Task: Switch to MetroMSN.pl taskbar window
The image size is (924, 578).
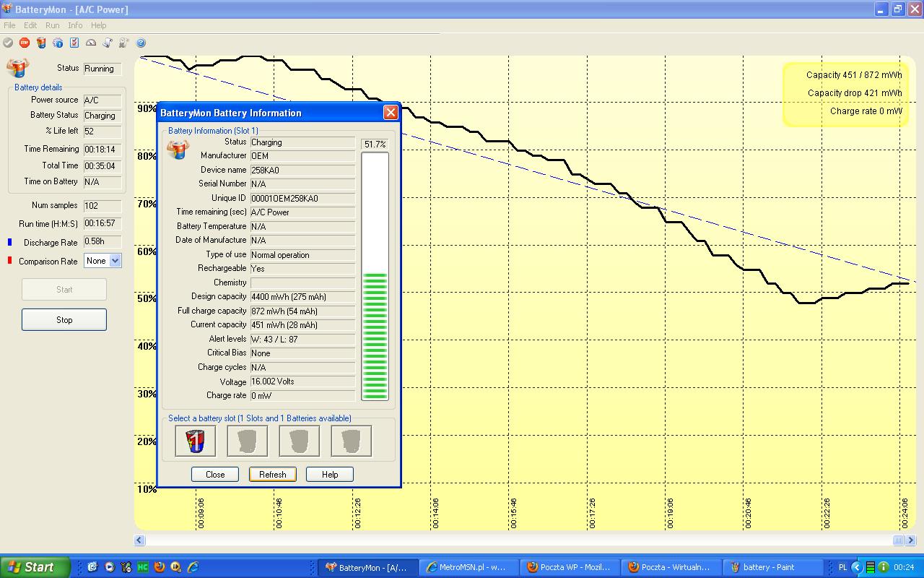Action: [x=469, y=567]
